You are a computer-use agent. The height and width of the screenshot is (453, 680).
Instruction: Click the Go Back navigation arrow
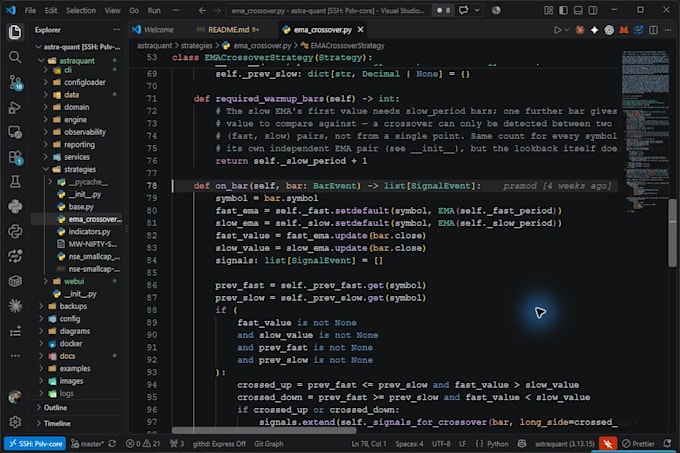tap(202, 10)
